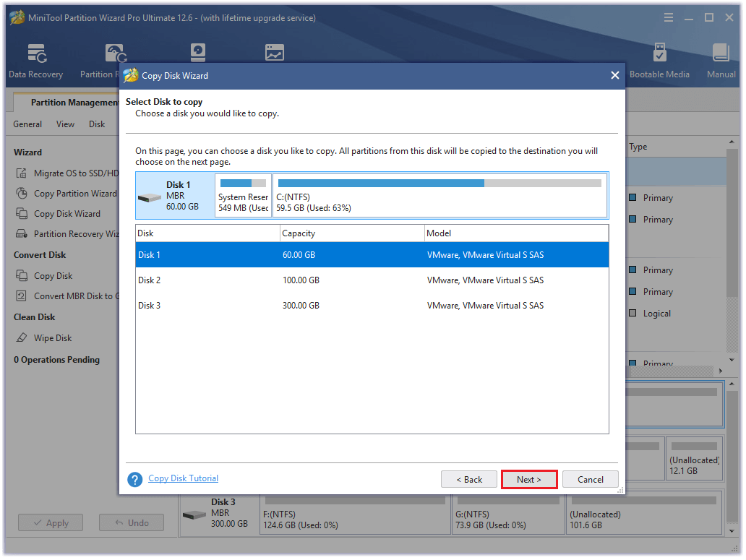Viewport: 746px width, 560px height.
Task: Open the General menu
Action: [27, 124]
